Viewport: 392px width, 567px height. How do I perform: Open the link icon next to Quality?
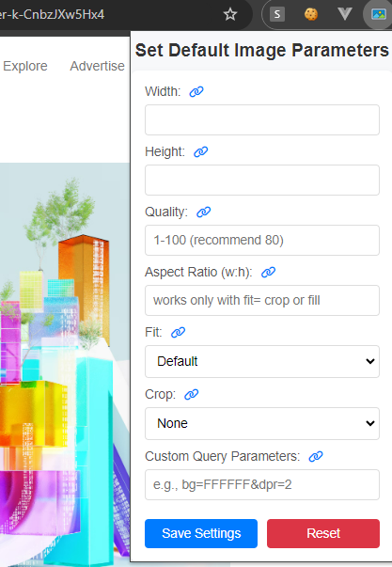pos(204,212)
